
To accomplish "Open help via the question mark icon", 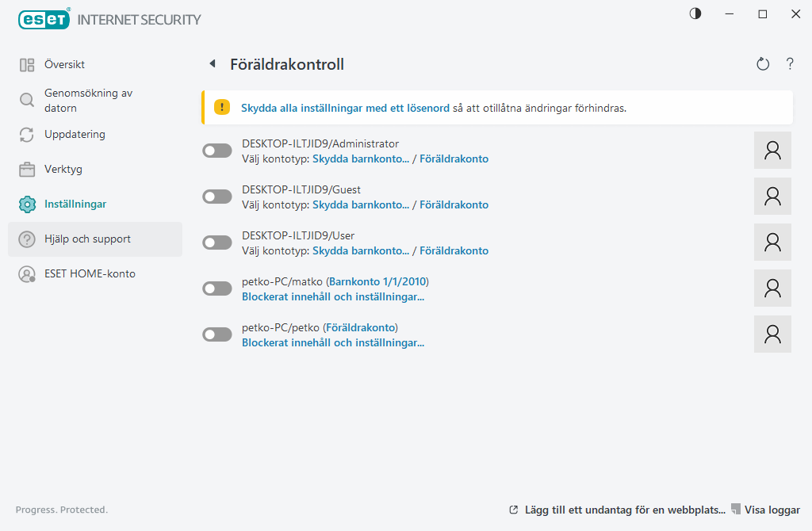I will 790,63.
